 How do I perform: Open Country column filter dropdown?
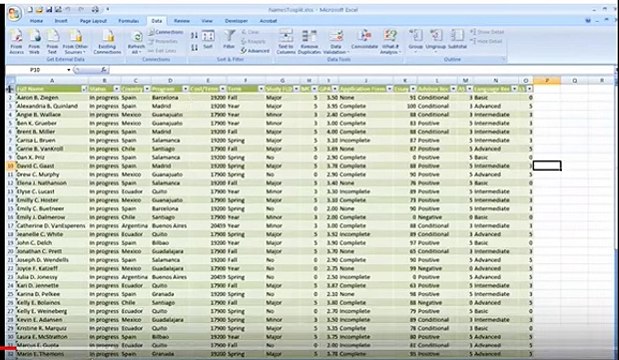pos(147,89)
